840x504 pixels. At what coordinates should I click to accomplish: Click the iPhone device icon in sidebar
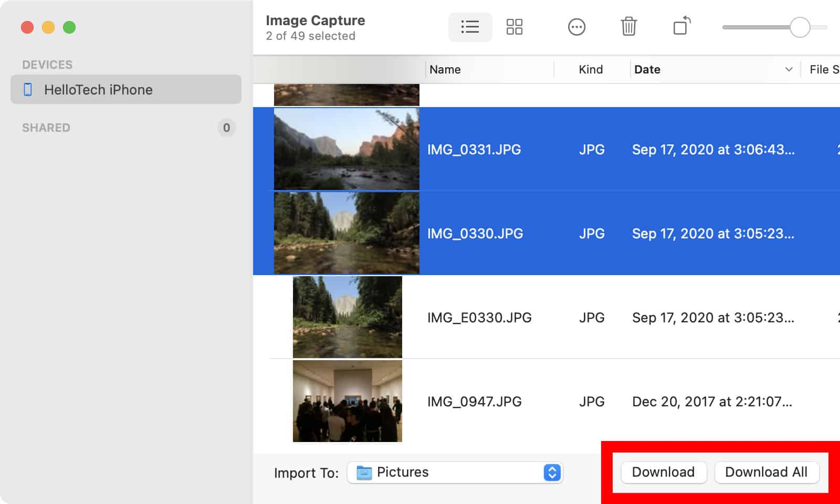pyautogui.click(x=28, y=90)
